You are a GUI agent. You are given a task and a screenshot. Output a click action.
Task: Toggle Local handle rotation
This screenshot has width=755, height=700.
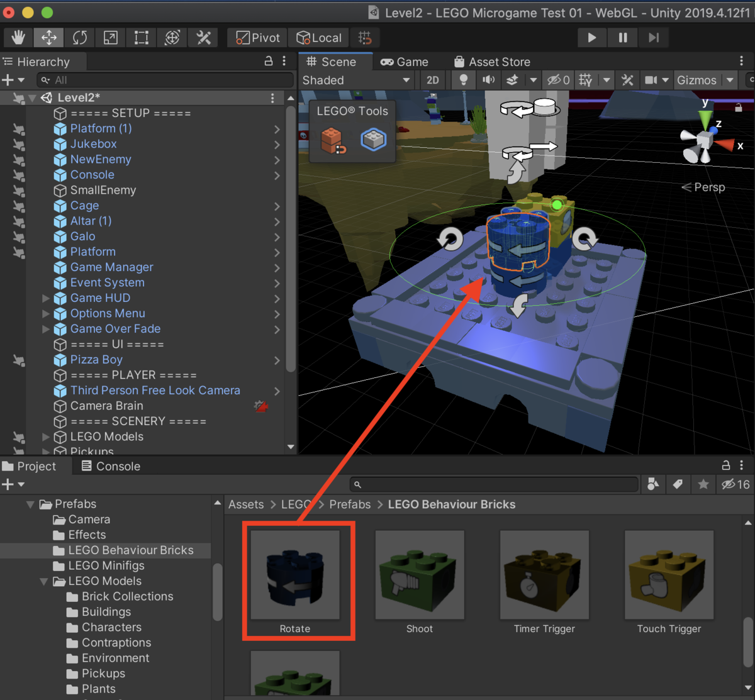319,38
